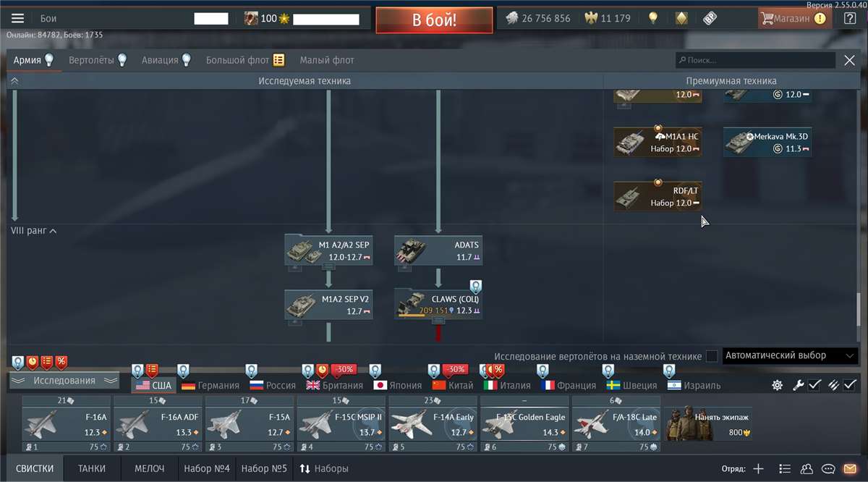Select the СВИСТКИ preset
Viewport: 868px width, 482px height.
(35, 469)
